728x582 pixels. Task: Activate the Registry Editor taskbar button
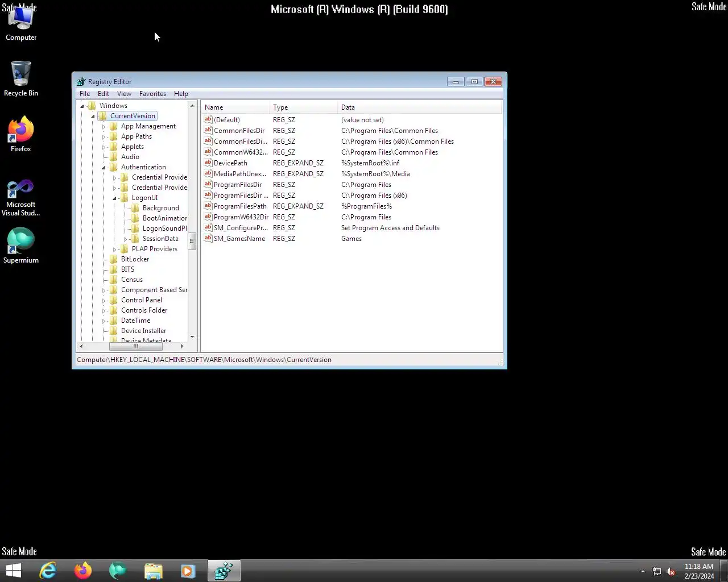pos(224,571)
